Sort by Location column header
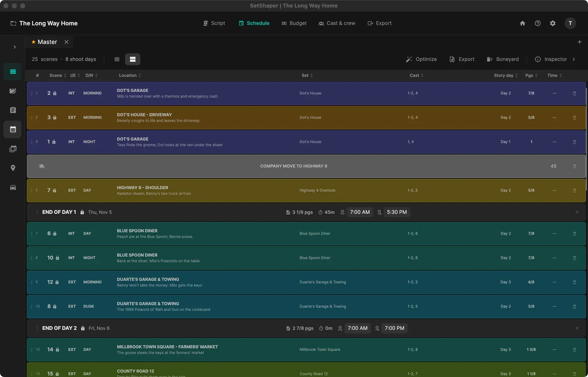Image resolution: width=588 pixels, height=377 pixels. click(x=130, y=75)
